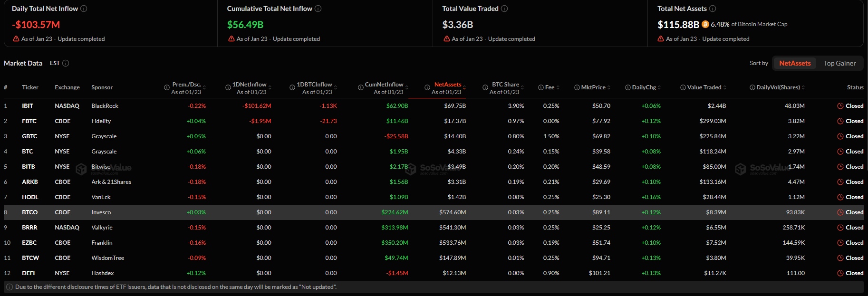Click the clock status icon in IBIT row
This screenshot has height=296, width=868.
click(x=840, y=106)
